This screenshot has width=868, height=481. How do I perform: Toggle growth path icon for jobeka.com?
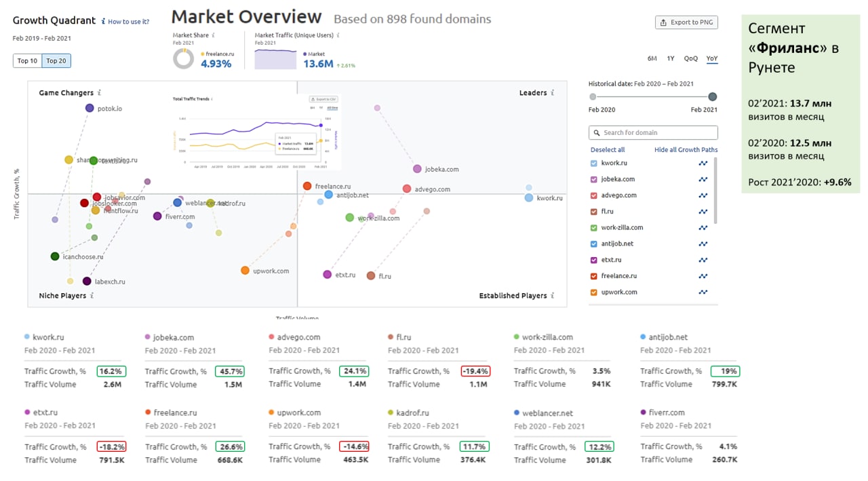pyautogui.click(x=703, y=180)
